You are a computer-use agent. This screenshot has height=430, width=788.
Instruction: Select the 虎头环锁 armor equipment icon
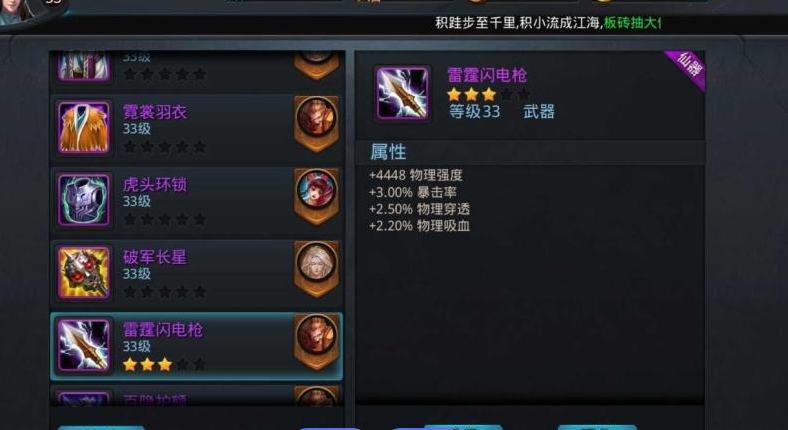point(83,200)
